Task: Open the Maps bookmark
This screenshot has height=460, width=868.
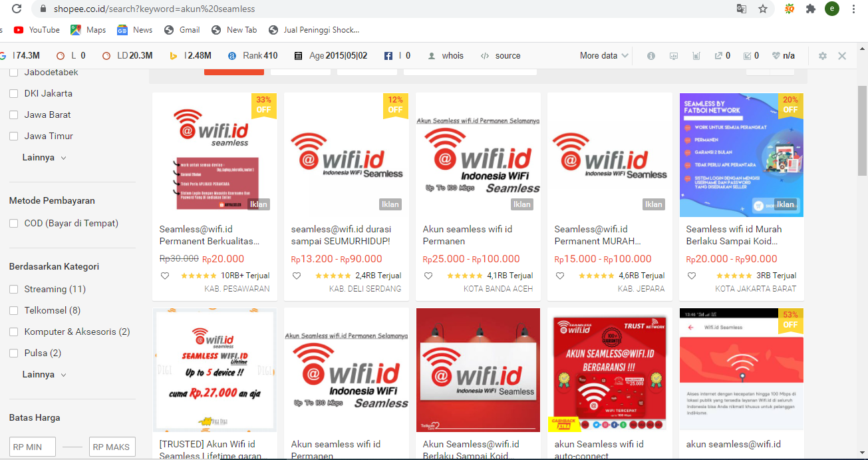Action: point(88,30)
